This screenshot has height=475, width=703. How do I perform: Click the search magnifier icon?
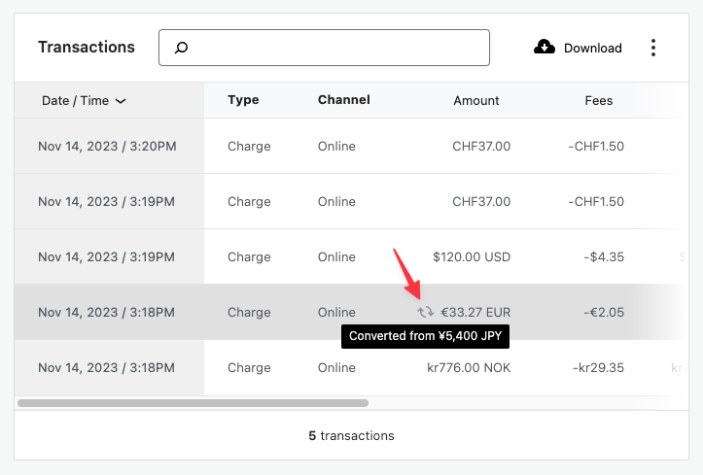[181, 48]
